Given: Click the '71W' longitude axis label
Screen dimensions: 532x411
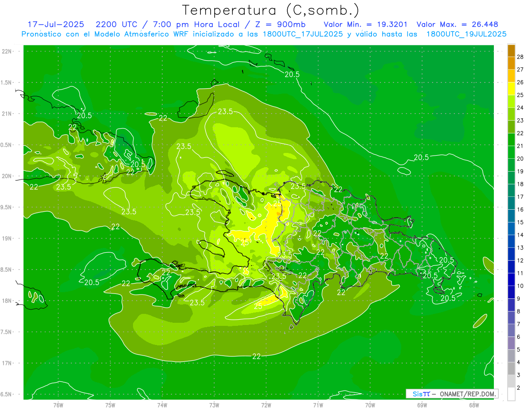Looking at the screenshot, I should tap(318, 405).
